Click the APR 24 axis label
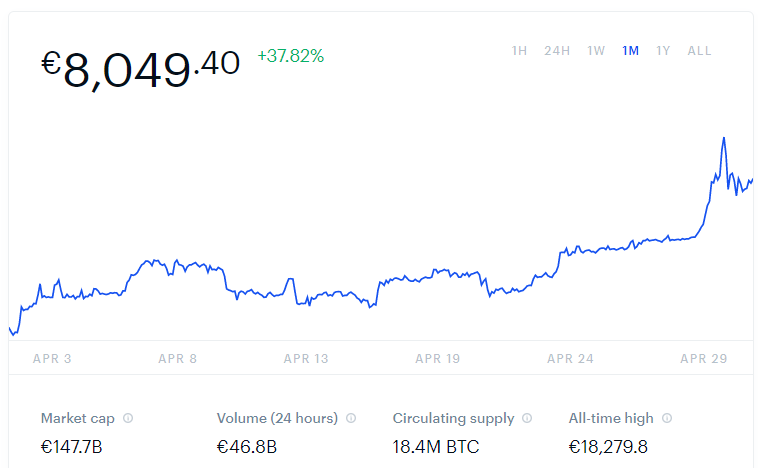758x468 pixels. click(570, 359)
